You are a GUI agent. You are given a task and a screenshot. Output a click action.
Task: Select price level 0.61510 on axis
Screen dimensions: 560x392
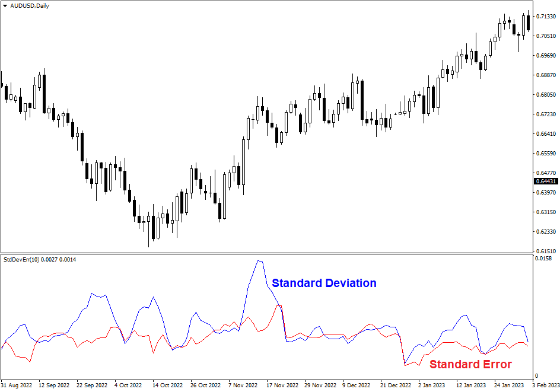click(x=546, y=251)
